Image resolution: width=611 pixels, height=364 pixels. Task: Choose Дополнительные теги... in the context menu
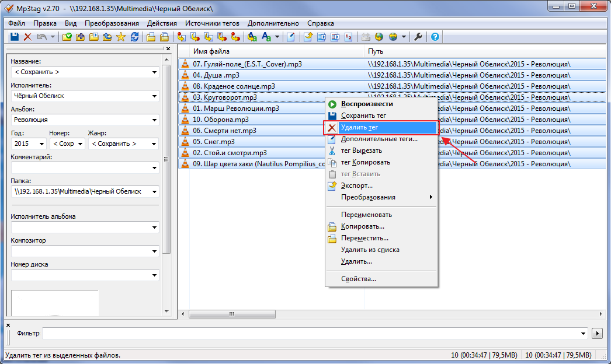(381, 139)
